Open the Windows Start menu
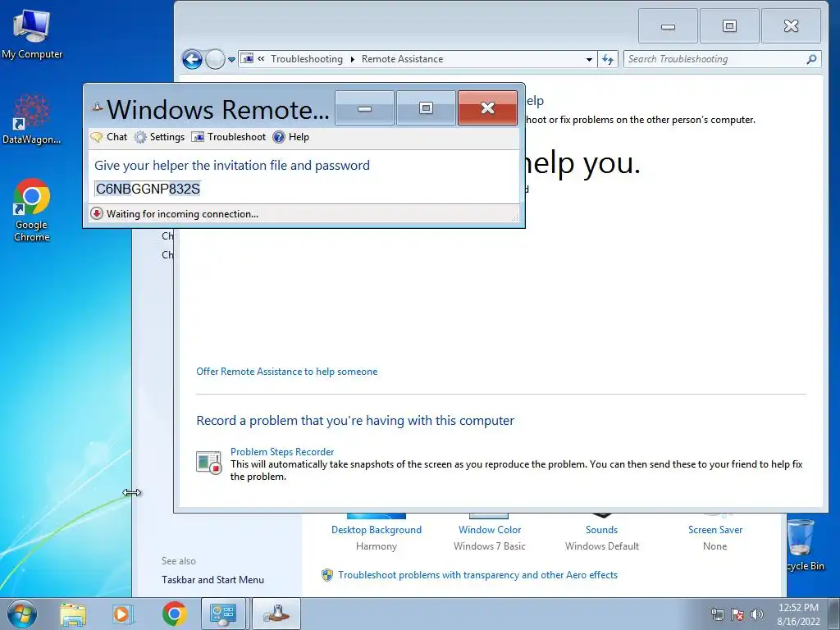 click(22, 614)
